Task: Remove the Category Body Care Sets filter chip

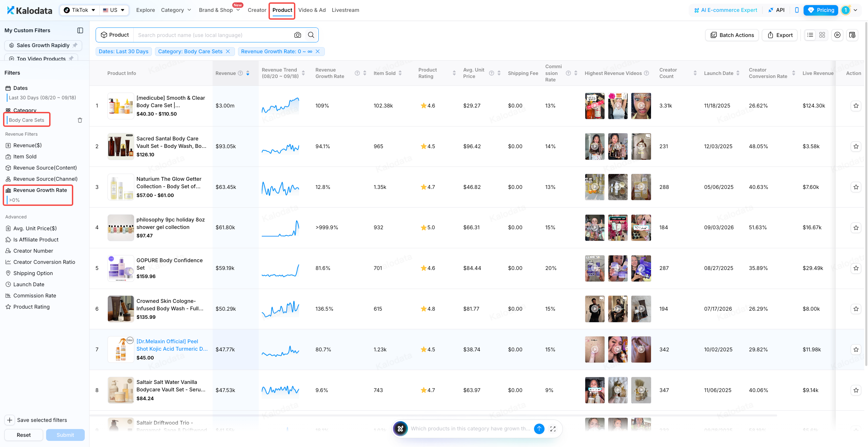Action: point(228,52)
